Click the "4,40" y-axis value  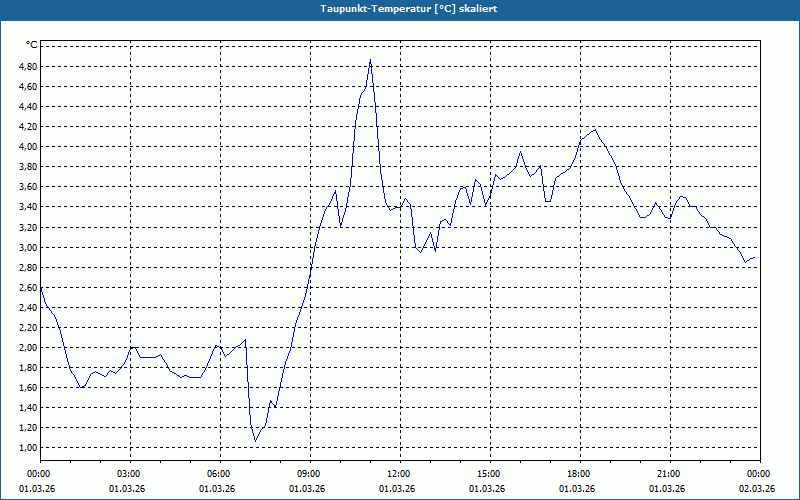pos(28,107)
